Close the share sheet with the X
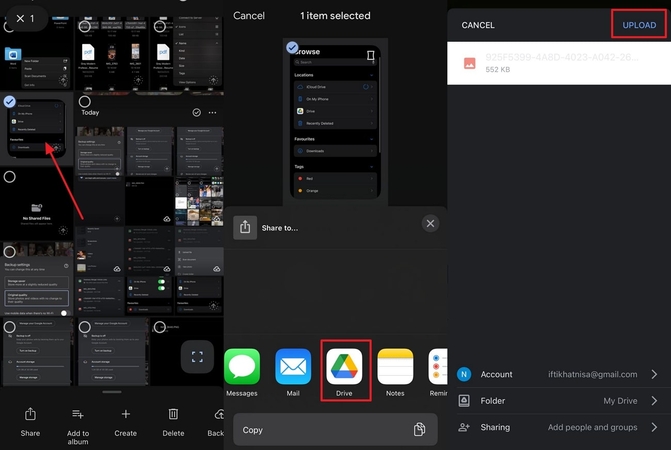The height and width of the screenshot is (450, 671). [x=430, y=223]
